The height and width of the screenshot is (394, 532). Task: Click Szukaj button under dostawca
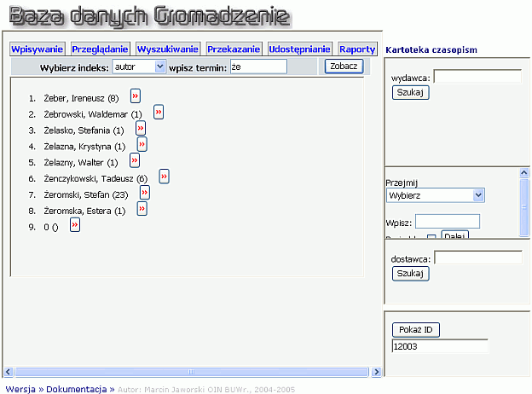pos(411,274)
